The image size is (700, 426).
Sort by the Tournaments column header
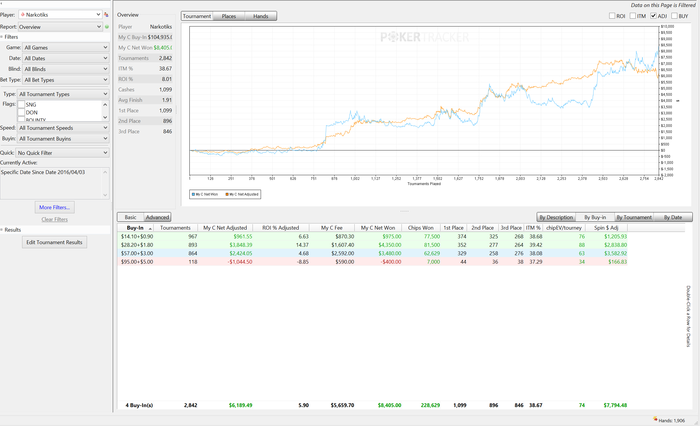(x=175, y=228)
